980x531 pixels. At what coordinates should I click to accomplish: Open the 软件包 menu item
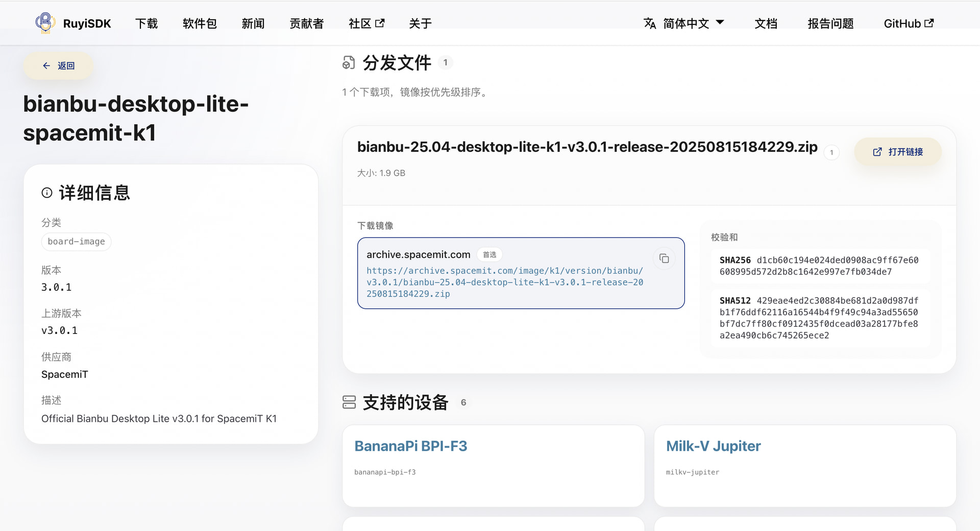click(x=200, y=23)
